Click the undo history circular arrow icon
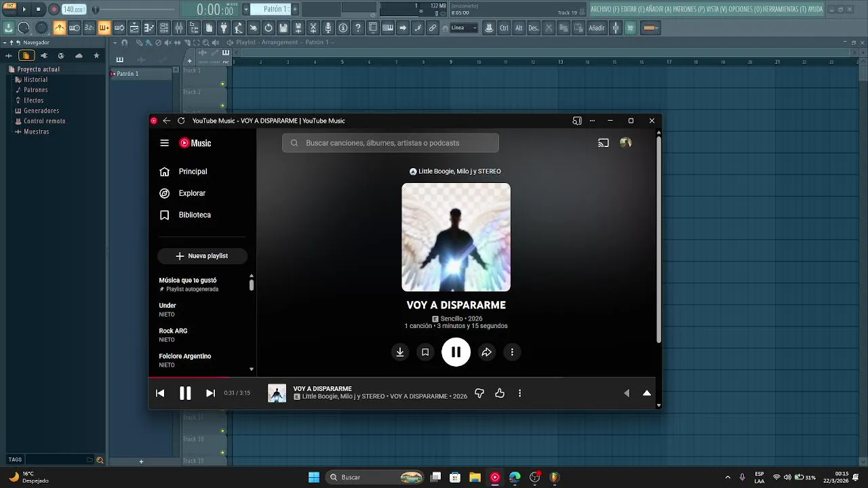Image resolution: width=868 pixels, height=488 pixels. (268, 28)
